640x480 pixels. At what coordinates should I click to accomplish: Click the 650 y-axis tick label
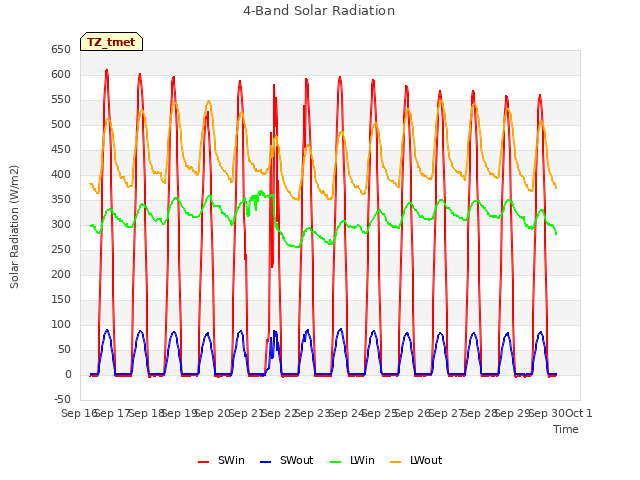pos(61,50)
